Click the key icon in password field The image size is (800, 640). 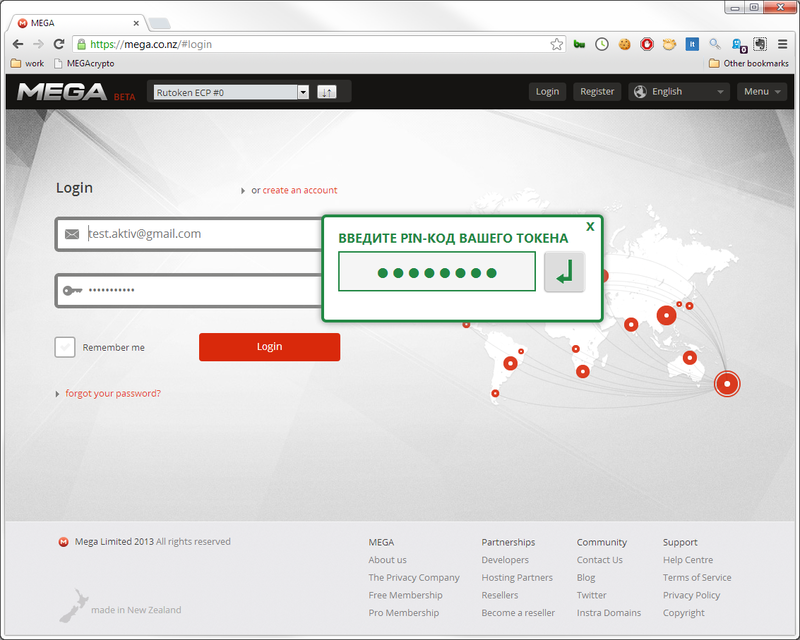click(72, 290)
